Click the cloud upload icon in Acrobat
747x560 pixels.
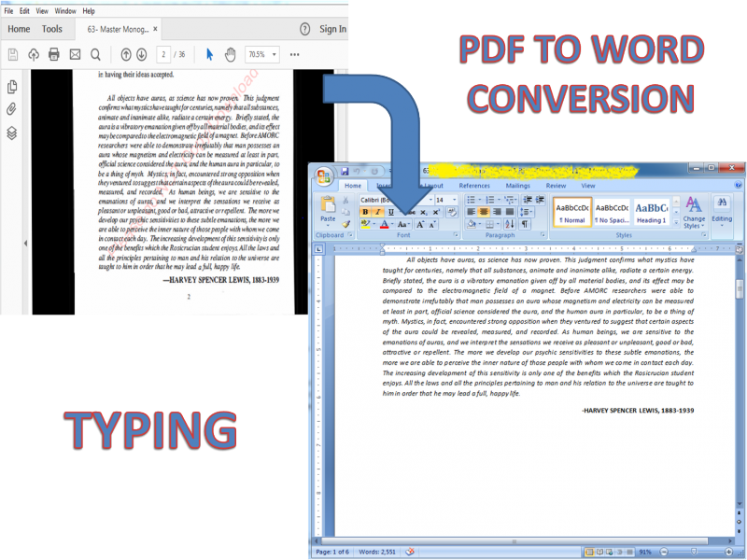[x=34, y=54]
